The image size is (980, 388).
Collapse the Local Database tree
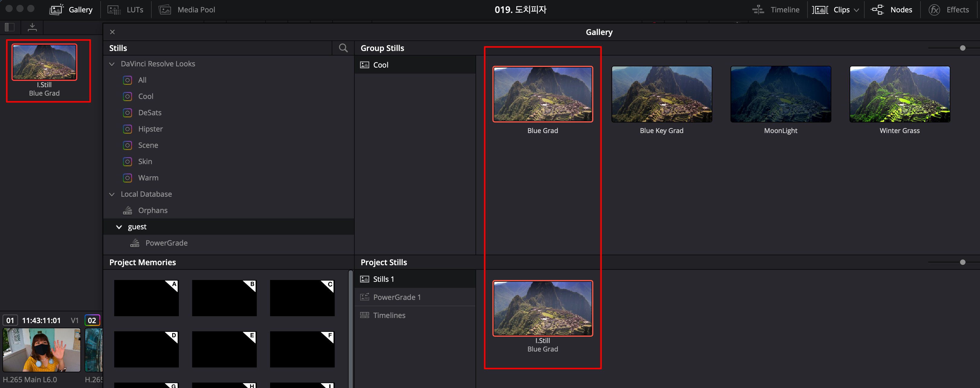pyautogui.click(x=112, y=194)
